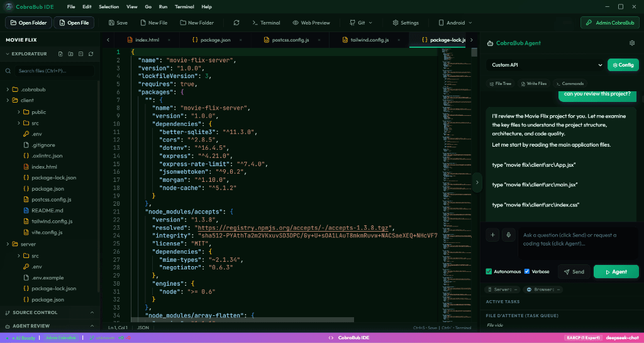Collapse the agent panel with side chevron
This screenshot has width=644, height=343.
[x=477, y=183]
